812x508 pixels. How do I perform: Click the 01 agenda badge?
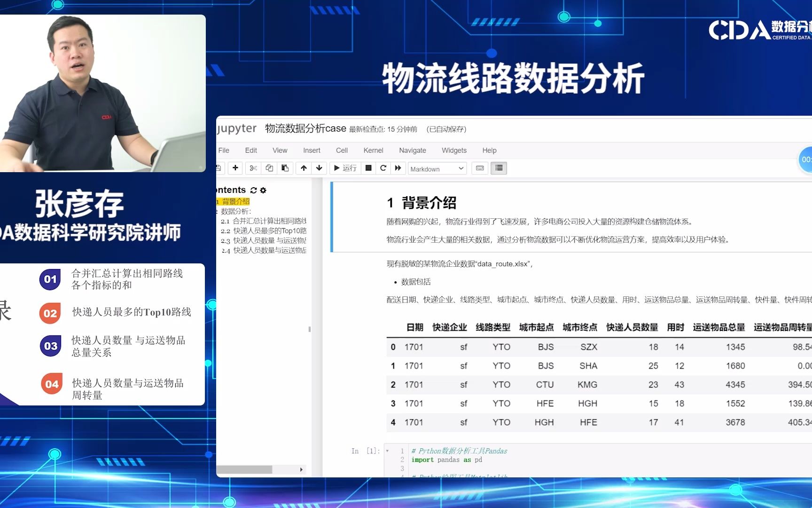click(x=50, y=279)
